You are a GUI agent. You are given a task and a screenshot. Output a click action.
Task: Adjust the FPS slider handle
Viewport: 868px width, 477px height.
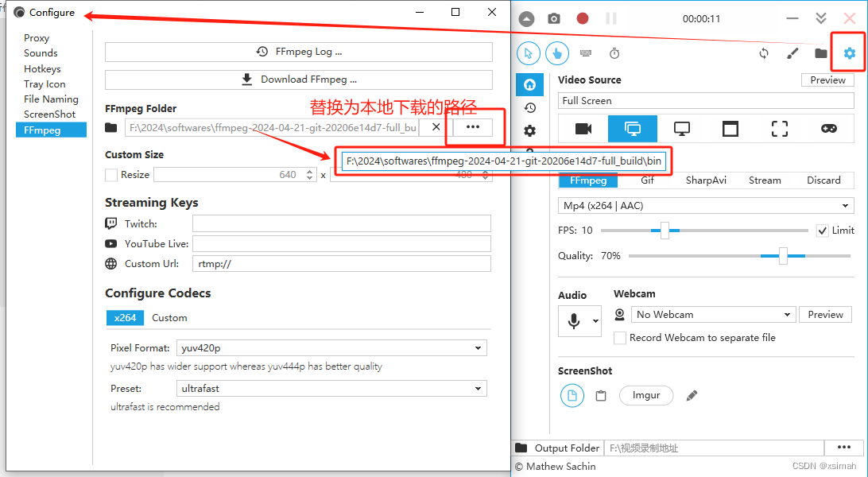665,231
